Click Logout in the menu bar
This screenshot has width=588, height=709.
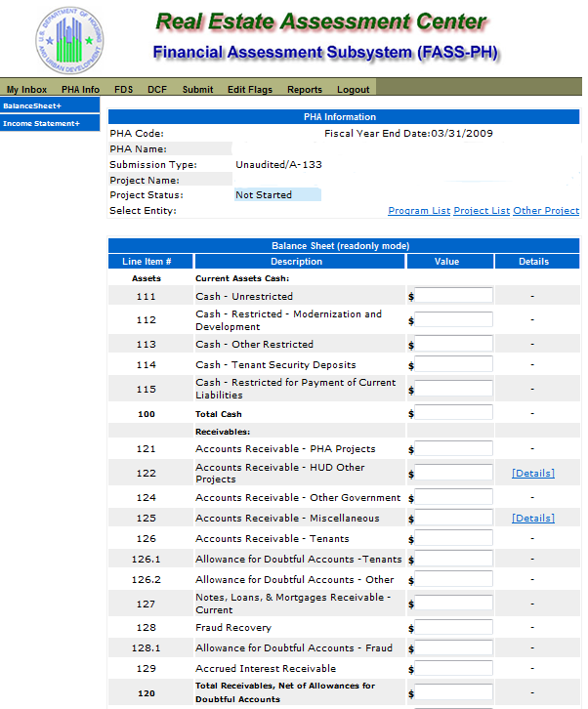pyautogui.click(x=354, y=89)
